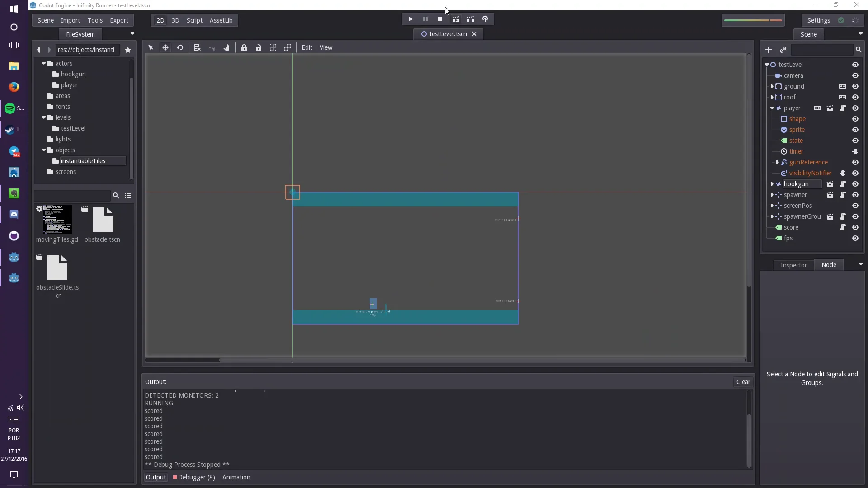This screenshot has width=868, height=488.
Task: Open the script icon on hookgun node
Action: pos(843,184)
